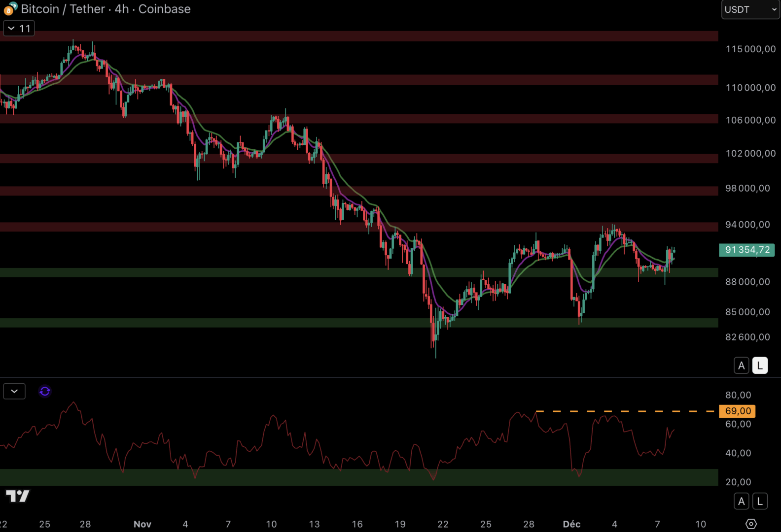This screenshot has width=781, height=532.
Task: Toggle log scale (L) on RSI pane
Action: [x=760, y=501]
